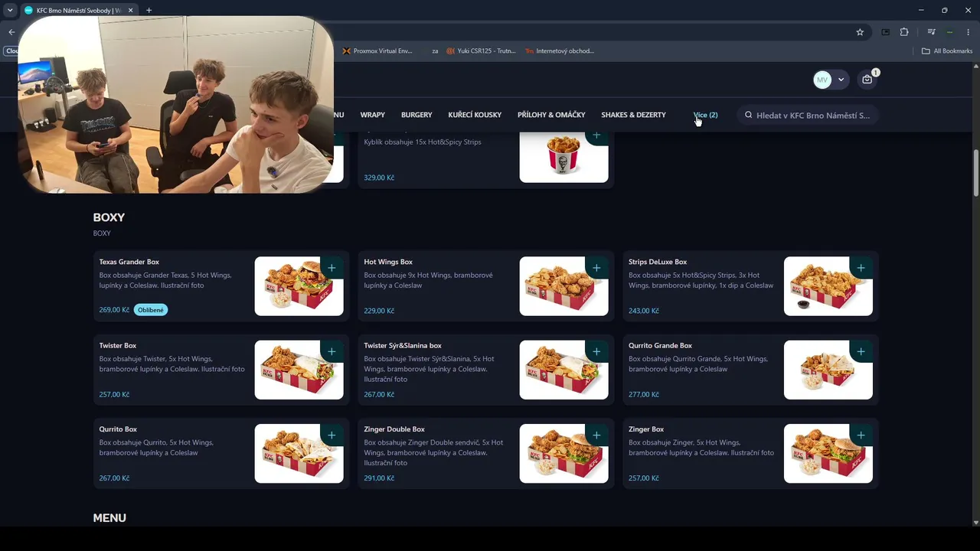Click the 229,00 Kč price
Screen dimensions: 980x551
coord(379,311)
